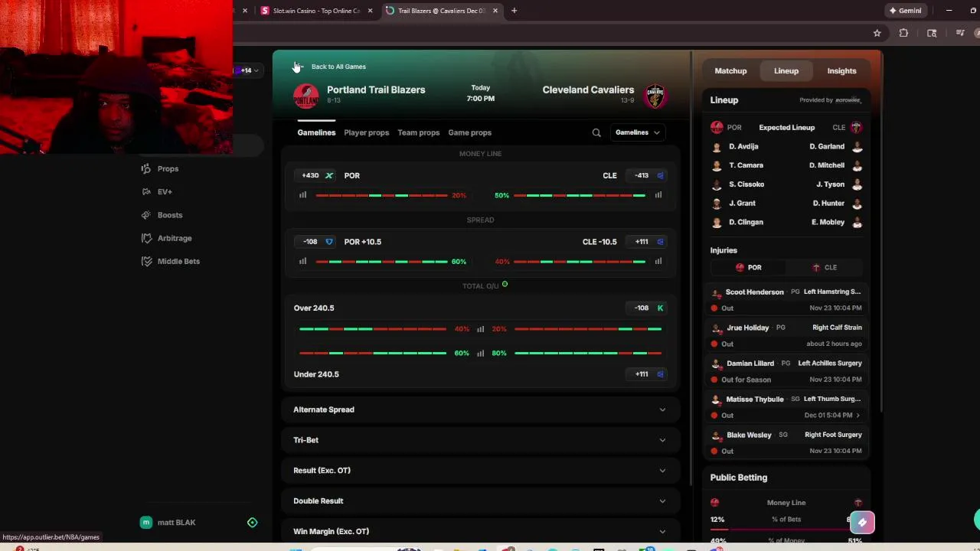The height and width of the screenshot is (551, 980).
Task: Expand the Tri-Bet section
Action: tap(480, 440)
